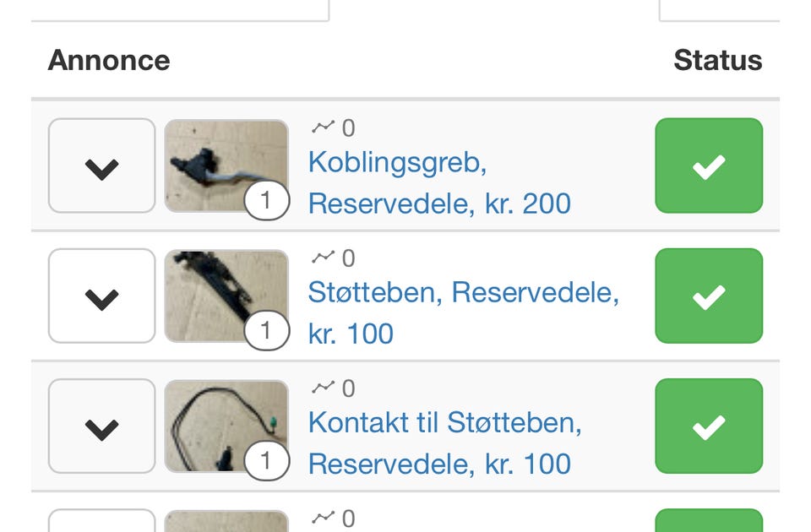Screen dimensions: 811x532
Task: Open dropdown for Kontakt til Støtteben
Action: [x=101, y=426]
